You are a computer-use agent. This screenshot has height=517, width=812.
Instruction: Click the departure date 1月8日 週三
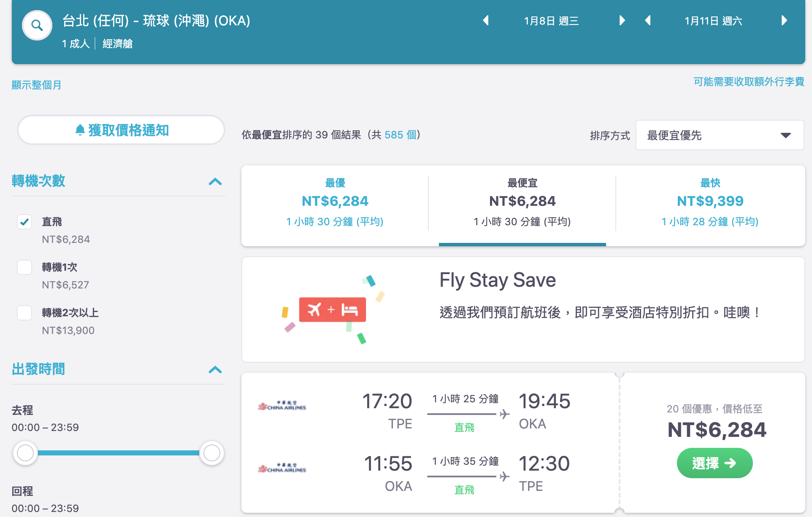coord(551,21)
